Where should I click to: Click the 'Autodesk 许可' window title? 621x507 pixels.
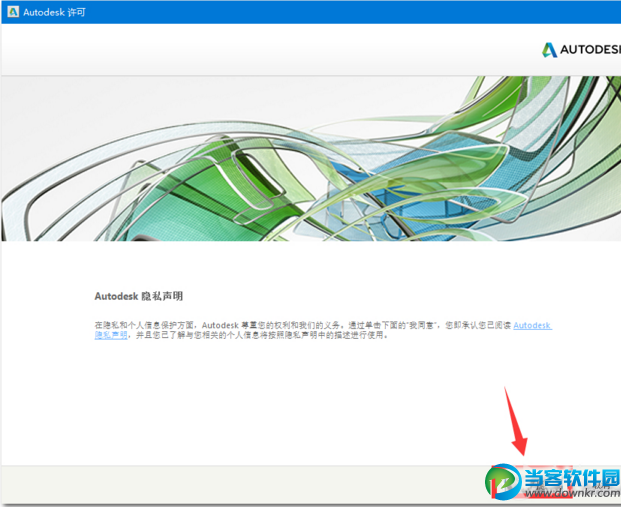[54, 12]
